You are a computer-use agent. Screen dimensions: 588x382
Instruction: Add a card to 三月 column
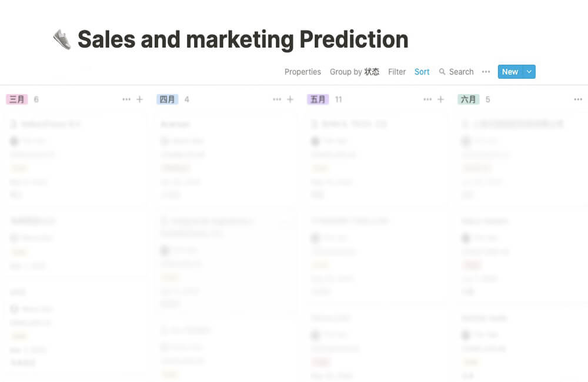tap(139, 99)
